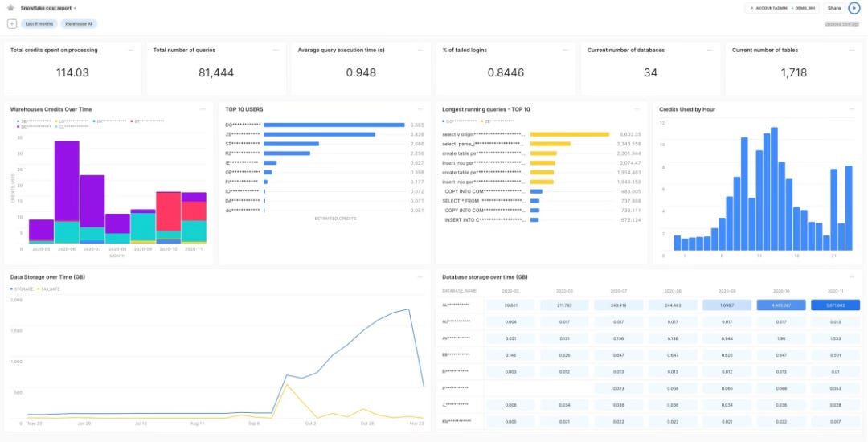Screen dimensions: 868x442
Task: Click the ZE*** user bar
Action: tap(319, 134)
